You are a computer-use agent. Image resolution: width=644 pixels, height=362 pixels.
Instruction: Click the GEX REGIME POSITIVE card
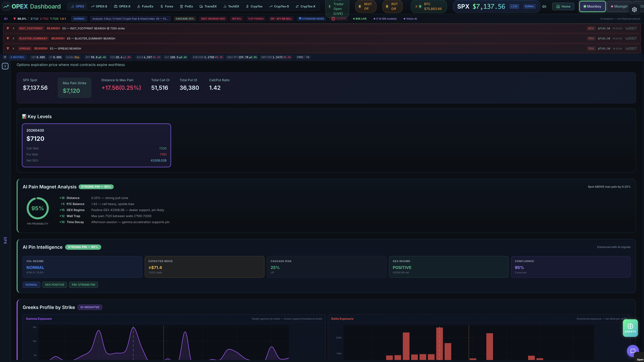(449, 267)
